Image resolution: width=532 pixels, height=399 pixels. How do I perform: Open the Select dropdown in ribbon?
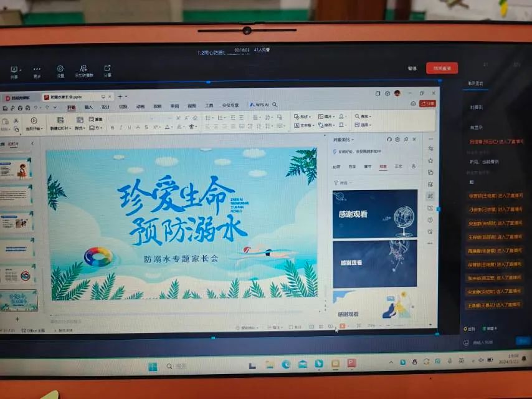(x=363, y=125)
